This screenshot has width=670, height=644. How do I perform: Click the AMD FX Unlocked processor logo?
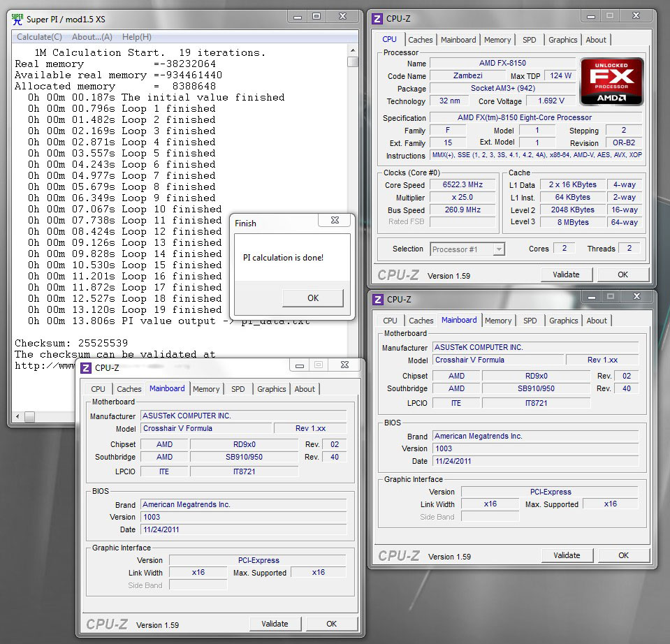pyautogui.click(x=611, y=81)
